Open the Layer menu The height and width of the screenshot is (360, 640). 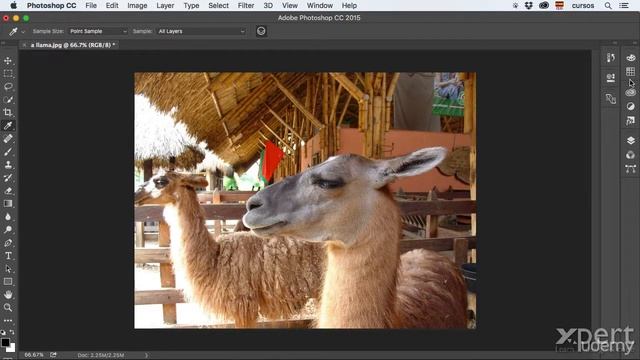165,5
